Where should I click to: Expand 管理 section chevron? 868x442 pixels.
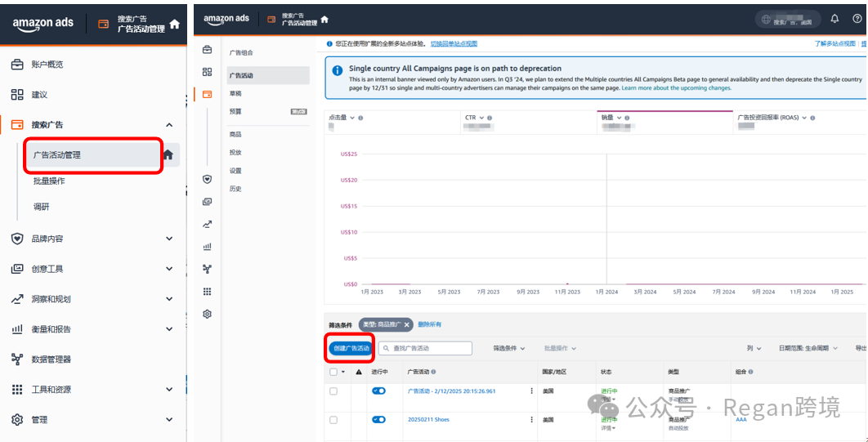[x=169, y=419]
